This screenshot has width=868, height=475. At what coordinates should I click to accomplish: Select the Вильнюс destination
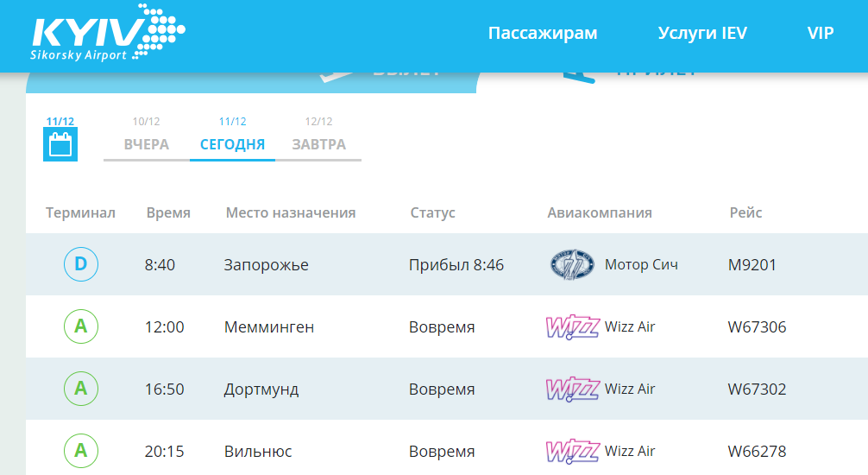click(x=258, y=451)
